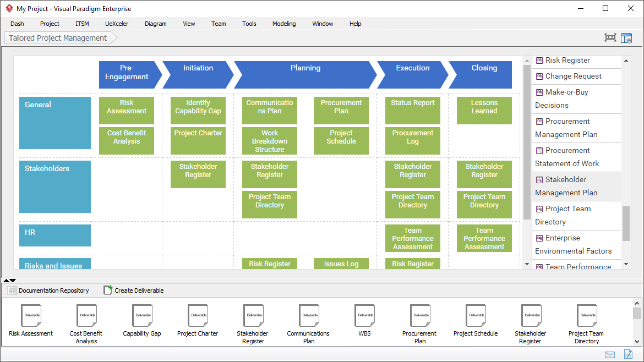The height and width of the screenshot is (362, 644).
Task: Click the Pre-Engagement phase arrow
Action: (x=129, y=75)
